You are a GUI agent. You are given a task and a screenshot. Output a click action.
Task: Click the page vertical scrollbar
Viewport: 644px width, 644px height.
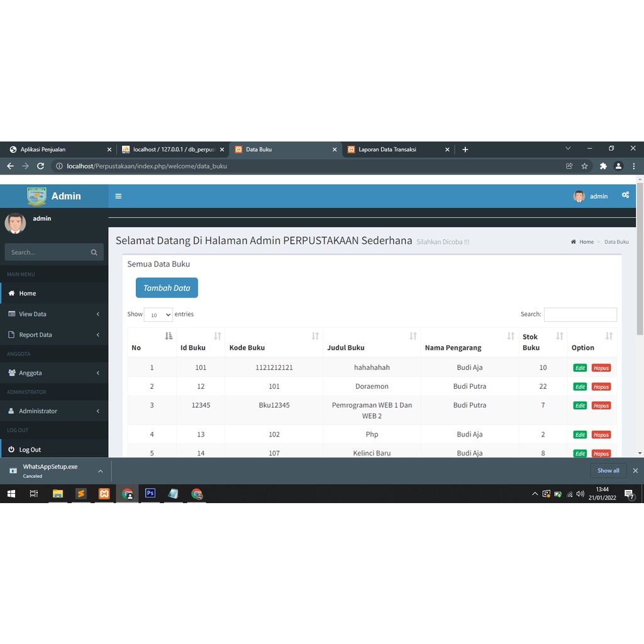click(640, 314)
